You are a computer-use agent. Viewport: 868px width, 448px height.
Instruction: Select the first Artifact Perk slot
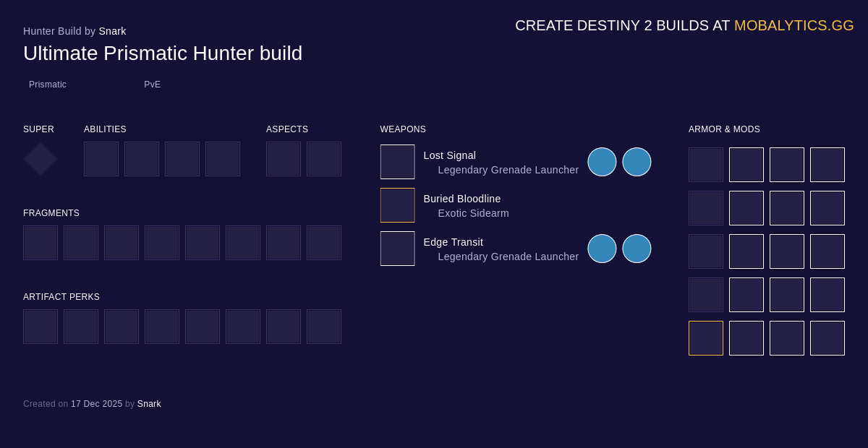[x=41, y=327]
